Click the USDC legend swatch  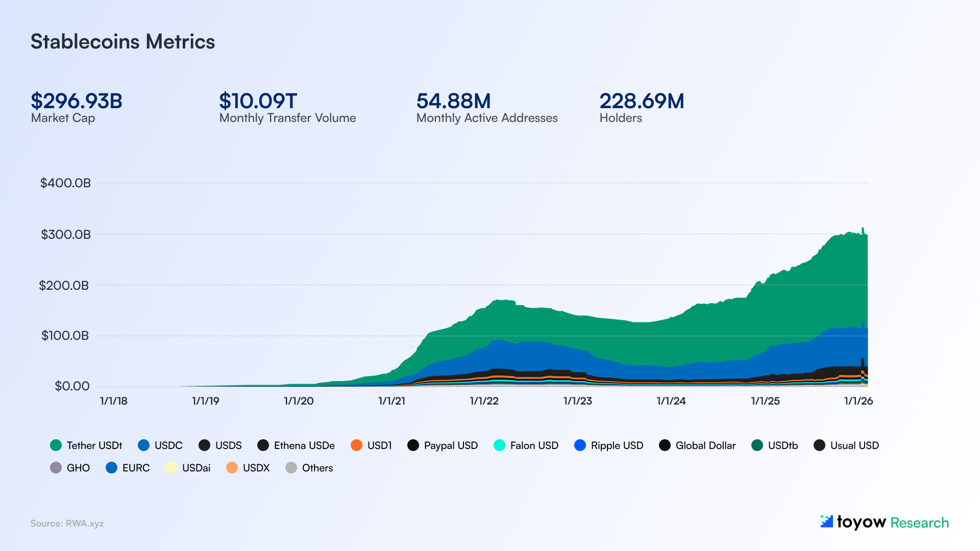tap(143, 445)
